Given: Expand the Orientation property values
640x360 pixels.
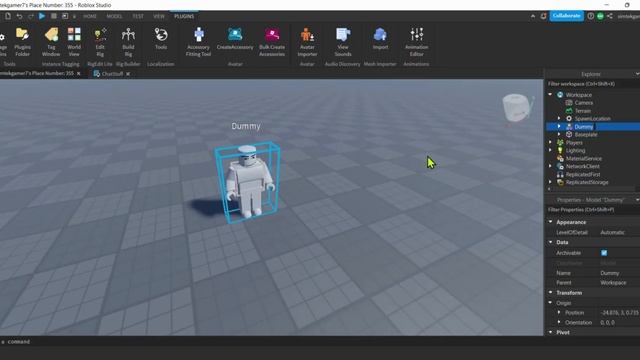Looking at the screenshot, I should [559, 322].
